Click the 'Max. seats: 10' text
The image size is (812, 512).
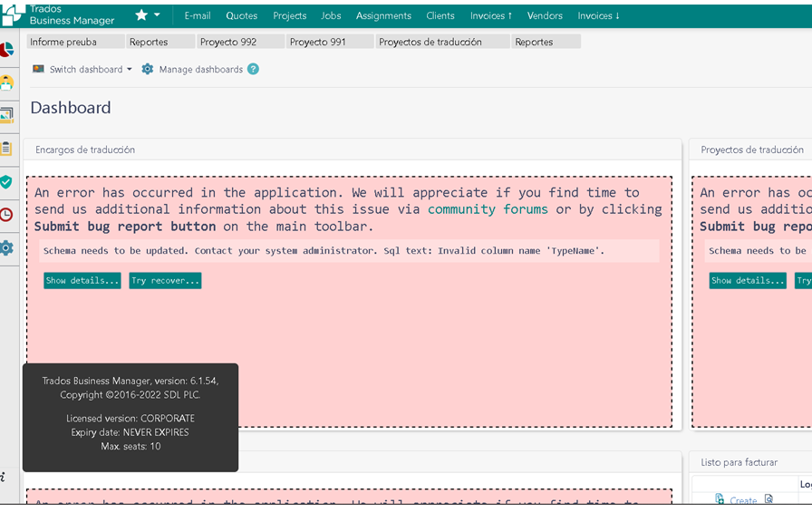(130, 446)
